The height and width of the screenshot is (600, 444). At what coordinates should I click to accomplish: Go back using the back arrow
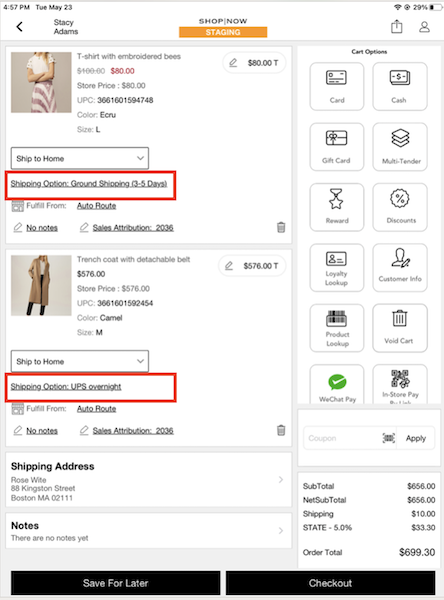pyautogui.click(x=20, y=26)
